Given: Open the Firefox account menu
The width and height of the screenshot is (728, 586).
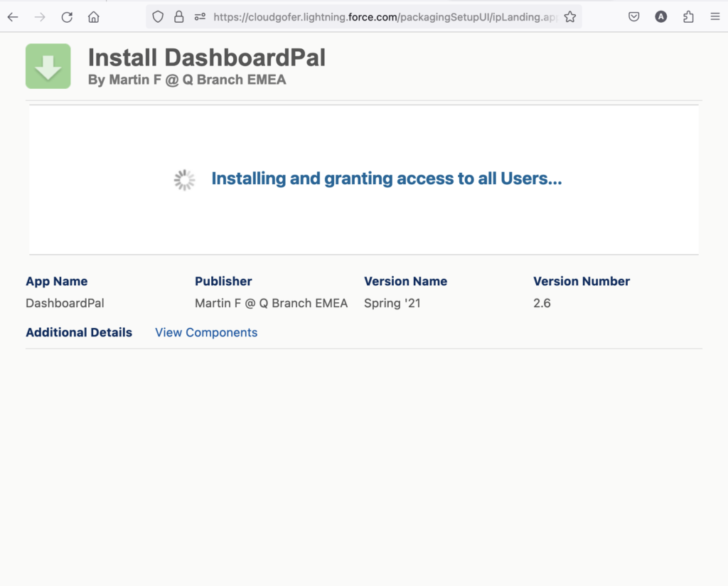Looking at the screenshot, I should coord(660,17).
